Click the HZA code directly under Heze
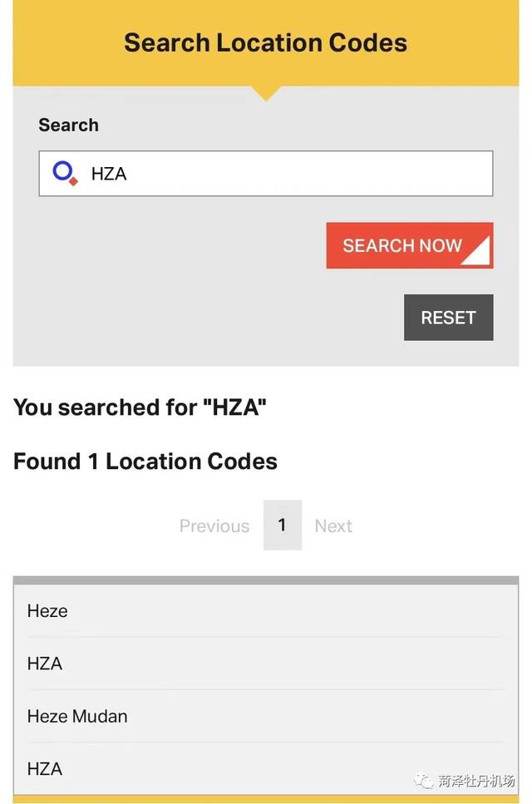 [45, 663]
